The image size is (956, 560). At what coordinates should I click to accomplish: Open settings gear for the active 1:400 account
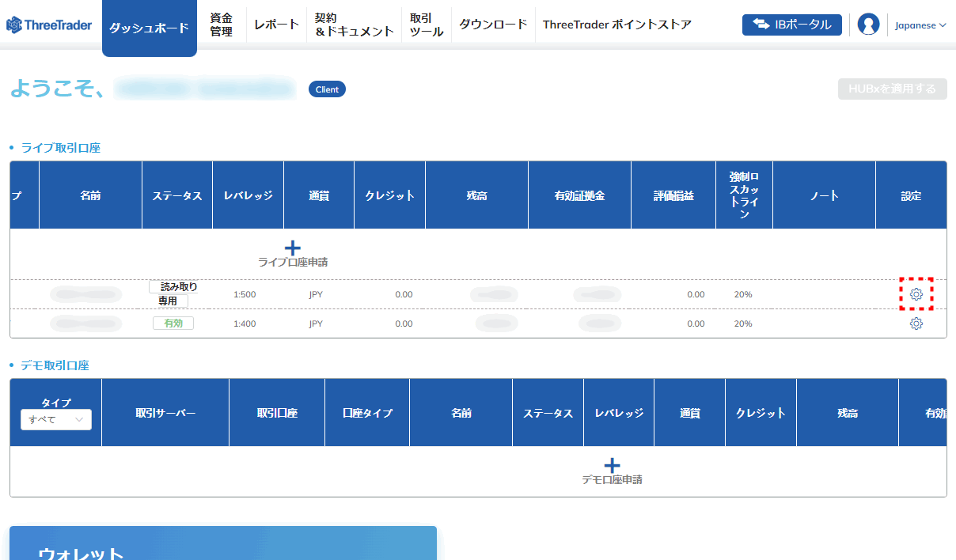click(x=916, y=324)
